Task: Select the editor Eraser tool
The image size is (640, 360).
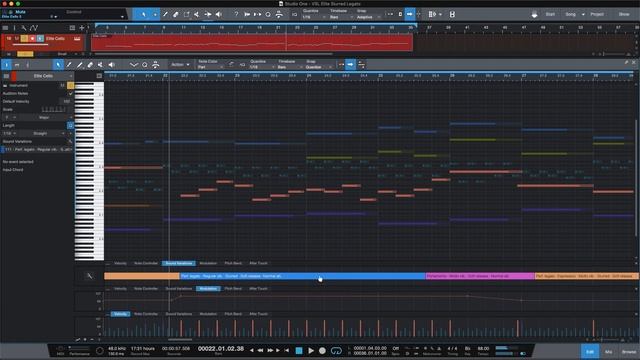Action: coord(90,64)
